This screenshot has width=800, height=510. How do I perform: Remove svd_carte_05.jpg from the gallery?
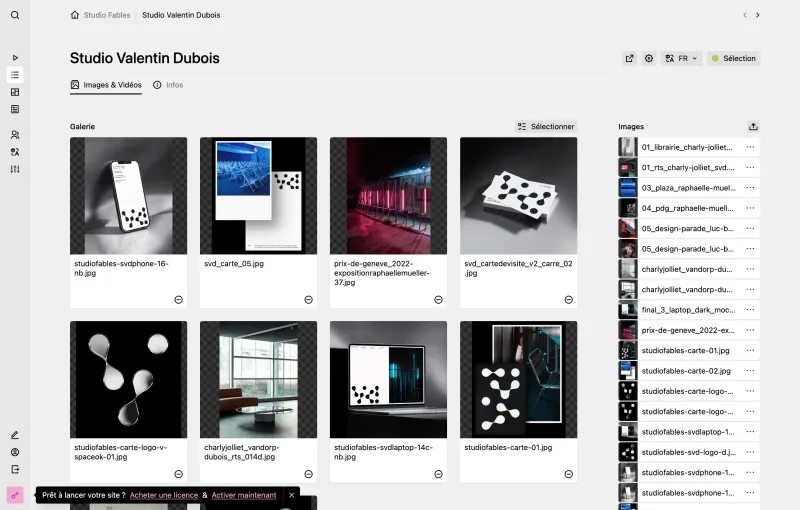308,300
